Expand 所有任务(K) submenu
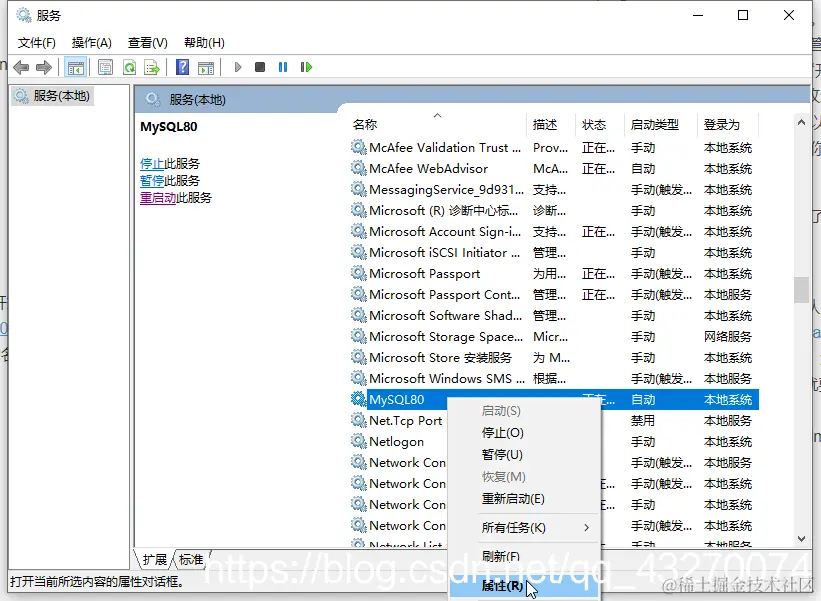 (x=524, y=528)
